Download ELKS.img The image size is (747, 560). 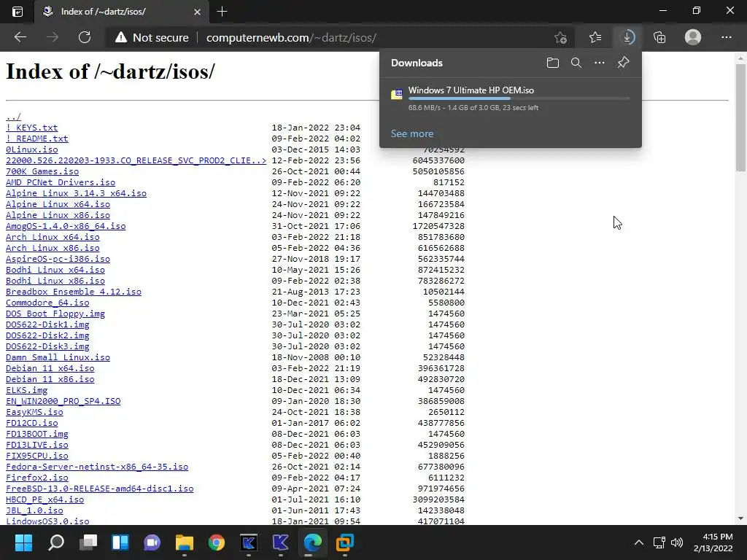[x=27, y=391]
